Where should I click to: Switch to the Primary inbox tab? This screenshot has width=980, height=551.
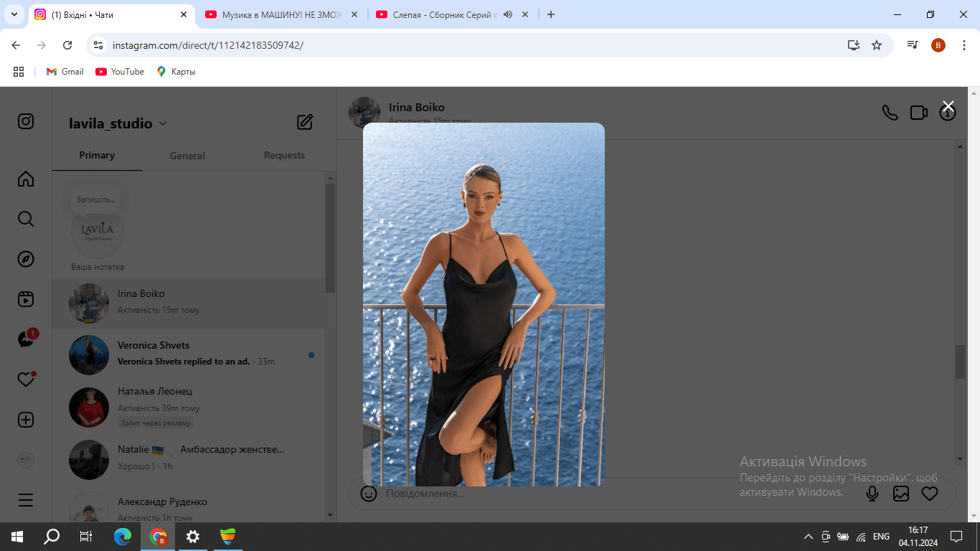(97, 155)
